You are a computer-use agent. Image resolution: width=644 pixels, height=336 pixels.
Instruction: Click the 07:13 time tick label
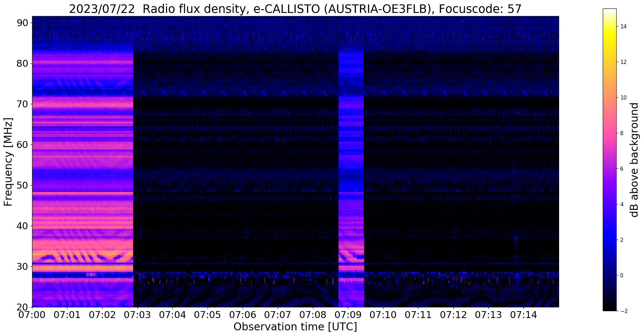(489, 315)
